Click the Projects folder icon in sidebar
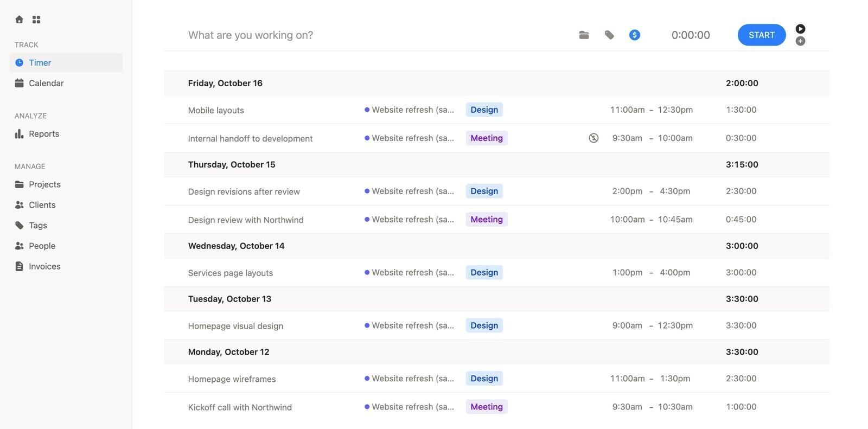 tap(19, 184)
